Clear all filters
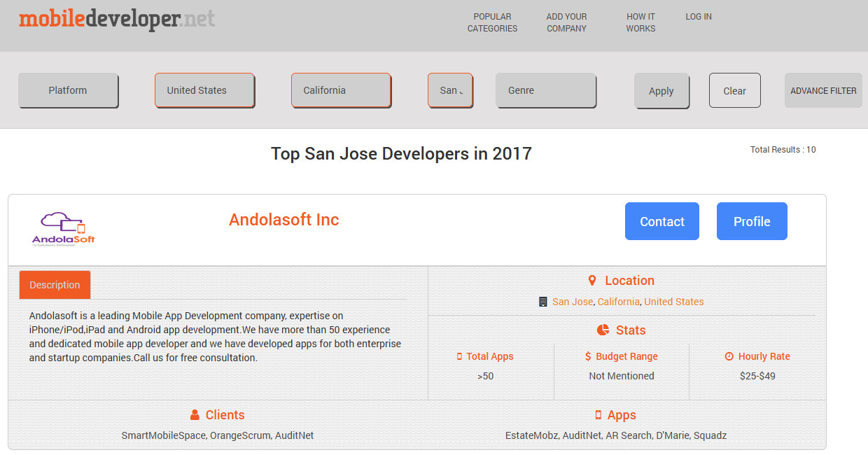This screenshot has height=455, width=868. [735, 90]
